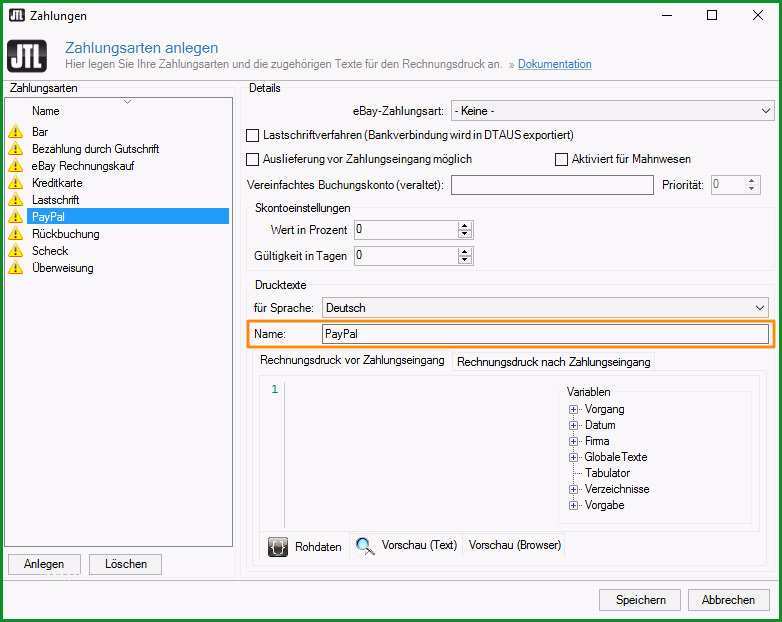Select Bar in the payment list

(40, 132)
